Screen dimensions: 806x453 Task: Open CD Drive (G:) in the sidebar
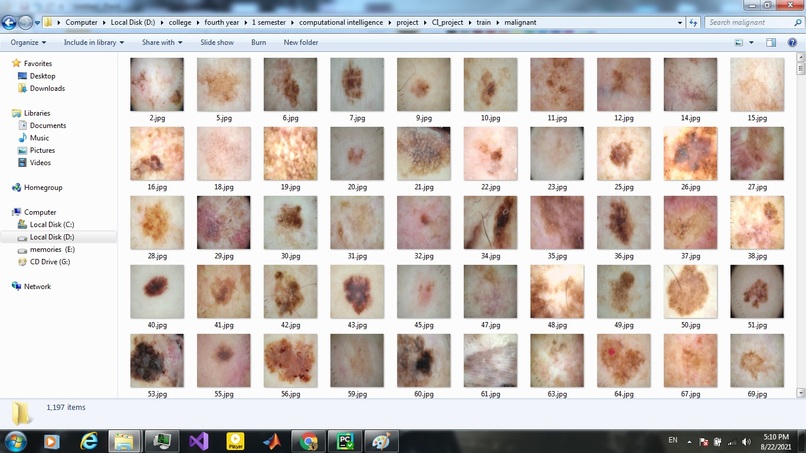tap(50, 262)
